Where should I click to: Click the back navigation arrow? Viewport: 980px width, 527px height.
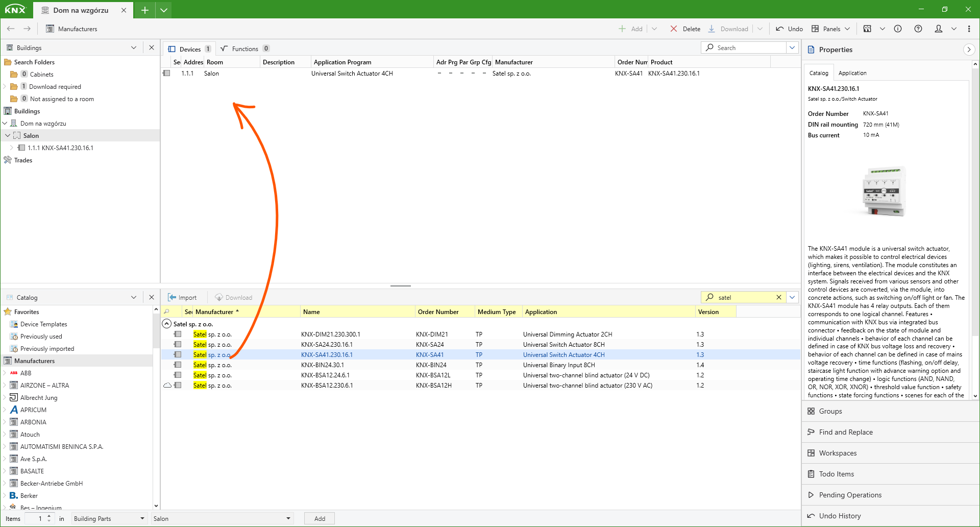click(11, 29)
